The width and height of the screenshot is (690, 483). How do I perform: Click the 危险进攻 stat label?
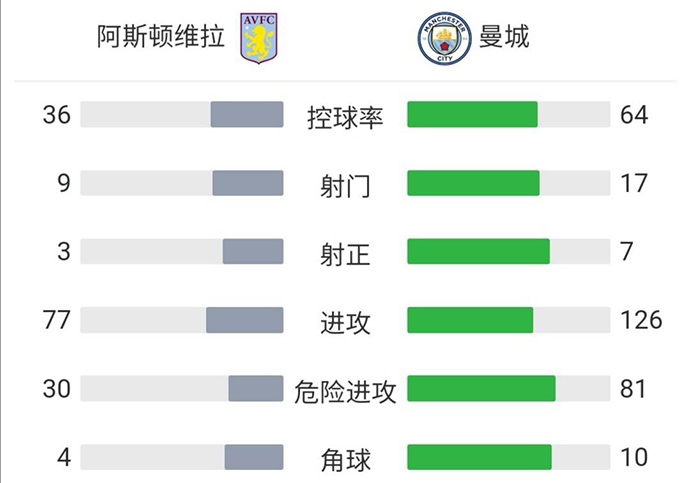pyautogui.click(x=345, y=390)
